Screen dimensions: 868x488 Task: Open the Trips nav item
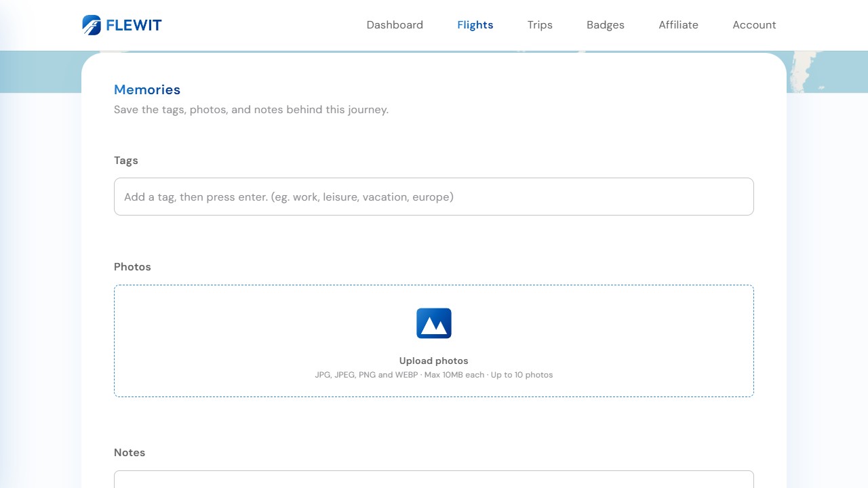(x=540, y=25)
